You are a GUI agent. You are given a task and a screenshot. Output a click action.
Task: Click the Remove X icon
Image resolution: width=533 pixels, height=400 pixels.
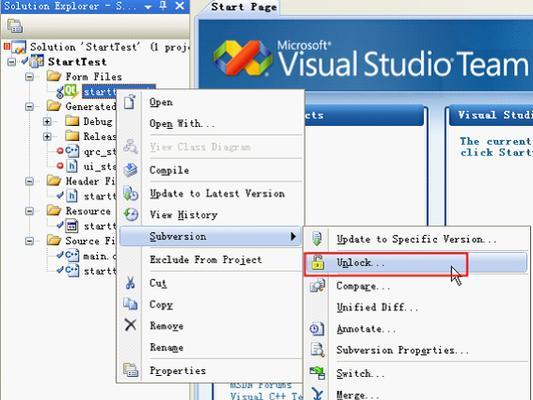(130, 325)
